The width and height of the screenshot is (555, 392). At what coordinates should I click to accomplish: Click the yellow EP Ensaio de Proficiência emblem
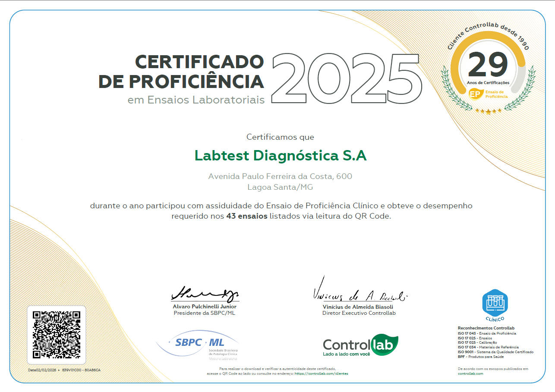pos(476,94)
